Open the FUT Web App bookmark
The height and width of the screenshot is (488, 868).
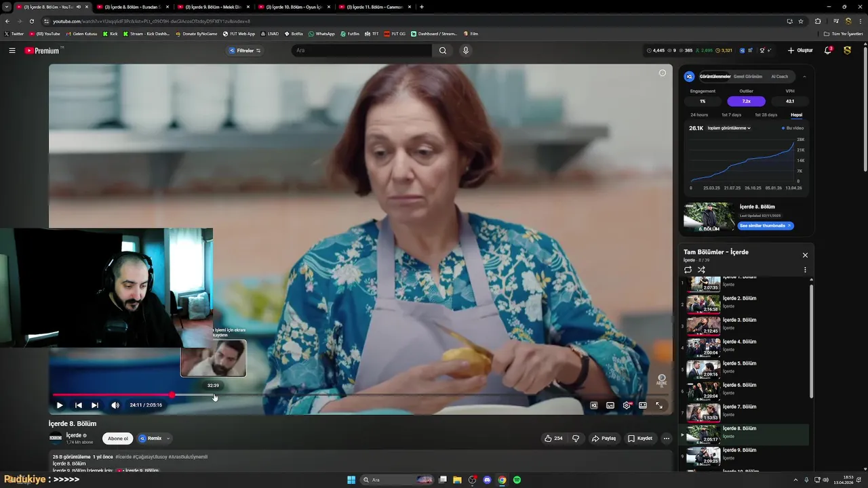click(239, 33)
